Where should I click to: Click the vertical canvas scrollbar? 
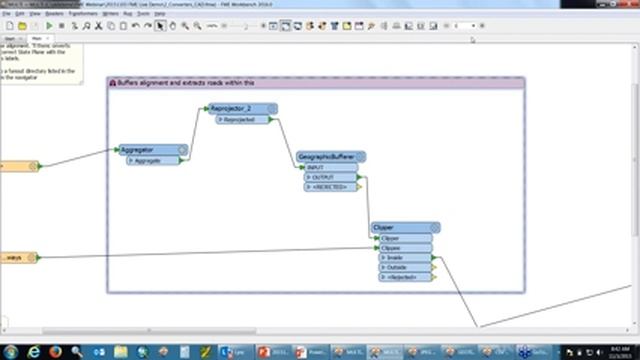(635, 160)
